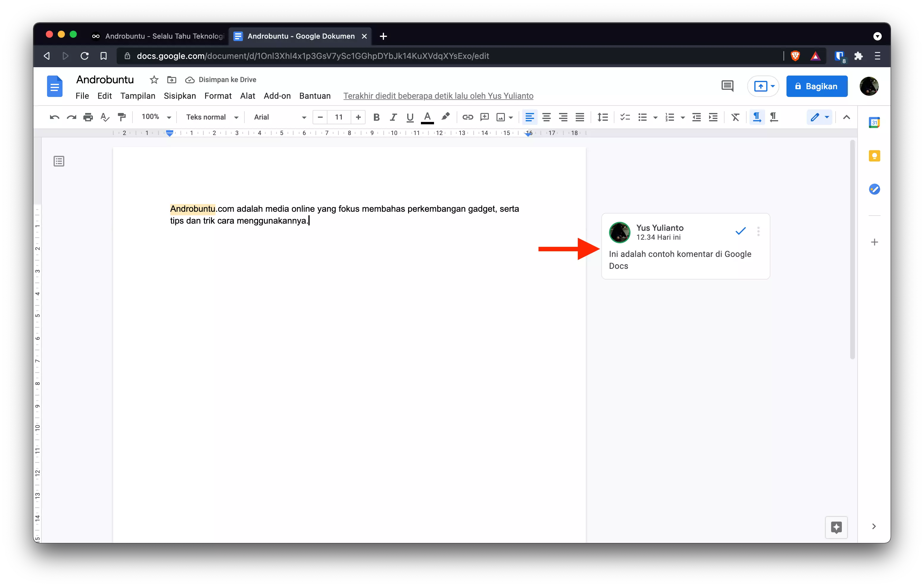Toggle bold formatting
Viewport: 924px width, 587px height.
point(377,117)
